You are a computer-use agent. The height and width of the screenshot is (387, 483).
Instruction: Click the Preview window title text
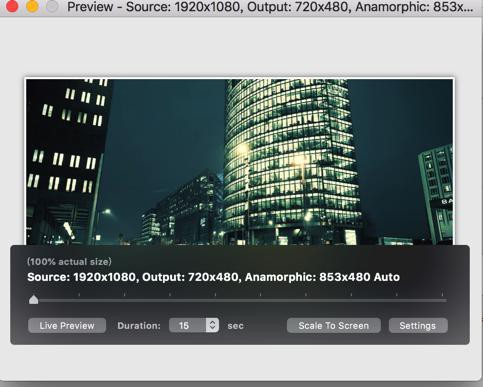coord(270,7)
